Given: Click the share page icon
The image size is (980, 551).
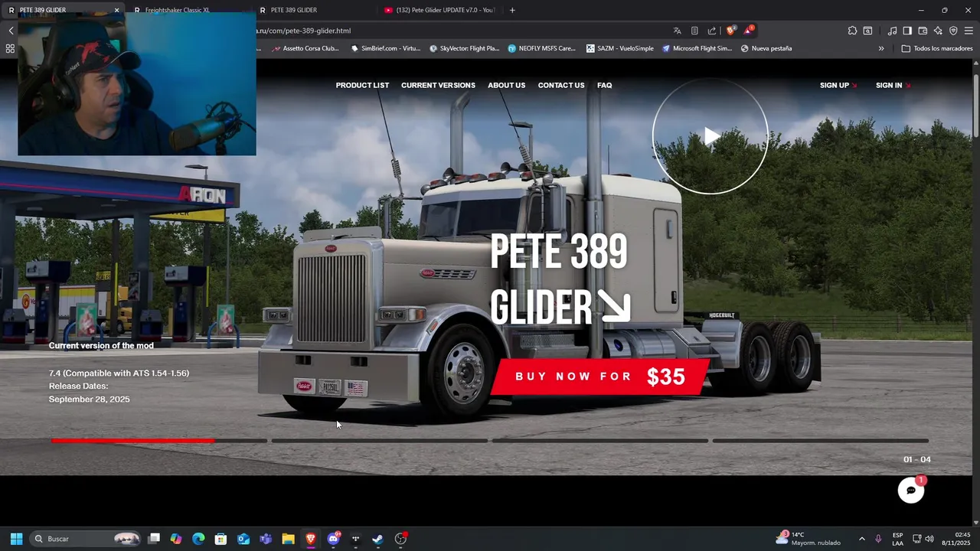Looking at the screenshot, I should point(712,31).
